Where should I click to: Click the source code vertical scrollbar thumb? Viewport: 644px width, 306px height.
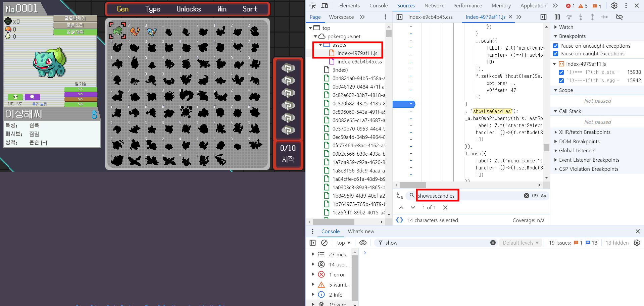(546, 148)
